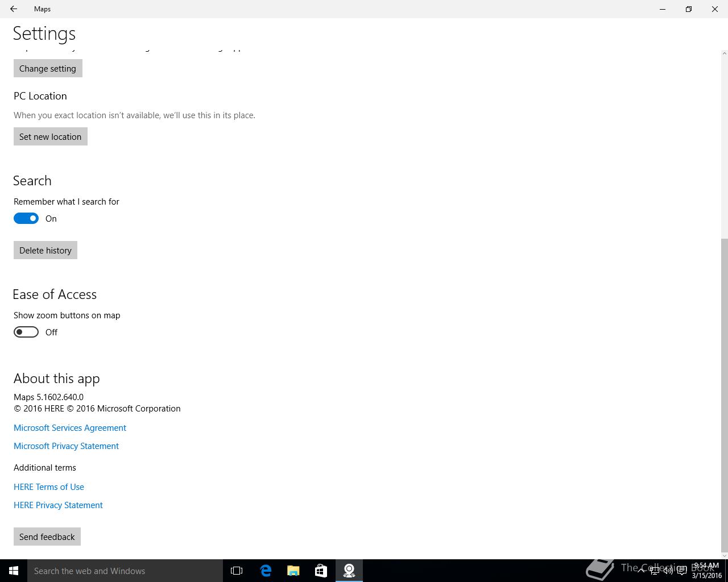This screenshot has width=728, height=582.
Task: Open File Explorer from taskbar
Action: [293, 571]
